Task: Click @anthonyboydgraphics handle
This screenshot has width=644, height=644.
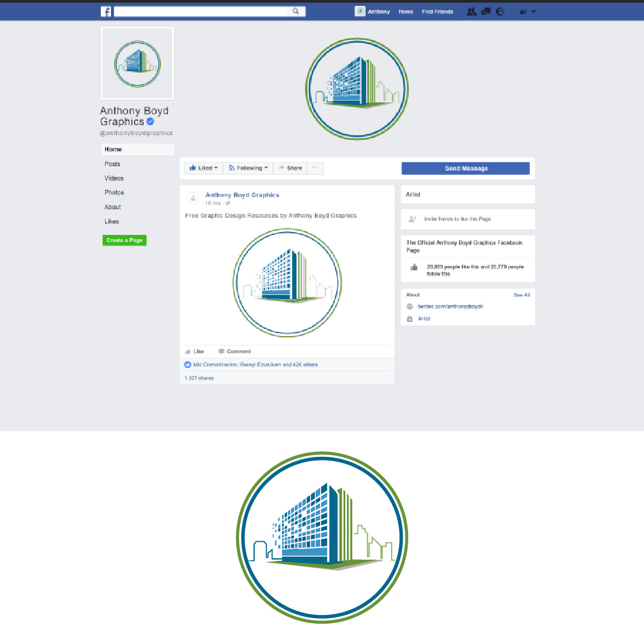Action: coord(136,133)
